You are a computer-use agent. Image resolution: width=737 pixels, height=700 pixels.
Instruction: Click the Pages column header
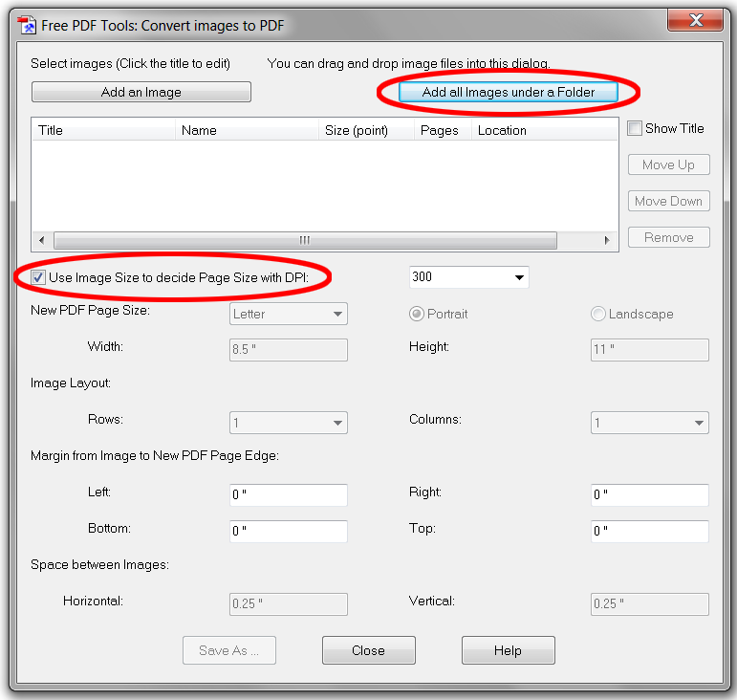[443, 130]
